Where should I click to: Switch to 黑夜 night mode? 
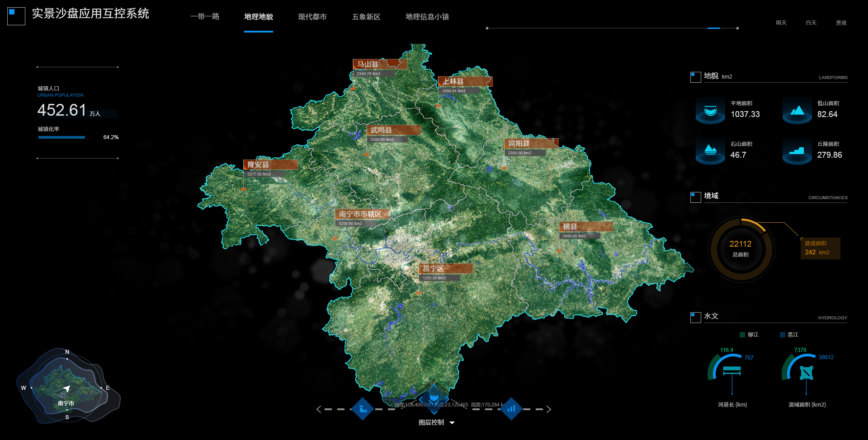click(841, 23)
